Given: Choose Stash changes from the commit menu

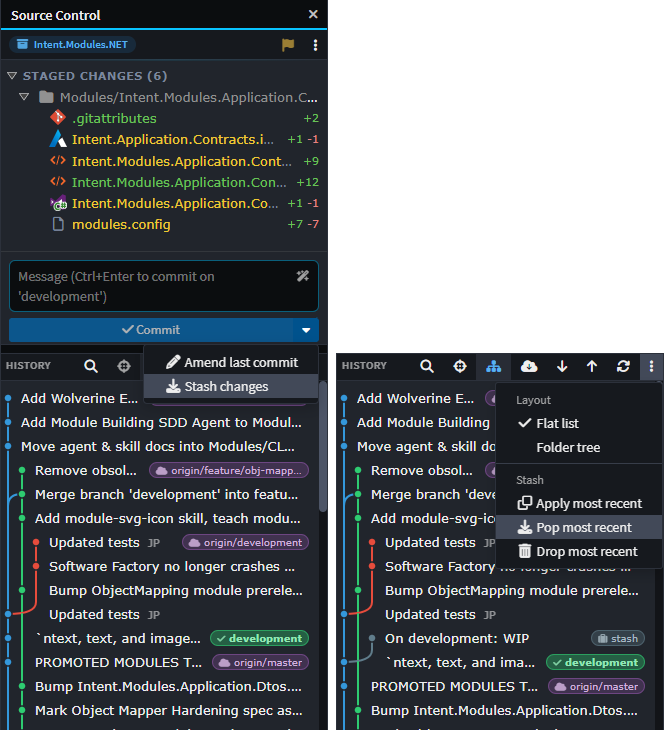Looking at the screenshot, I should coord(231,386).
